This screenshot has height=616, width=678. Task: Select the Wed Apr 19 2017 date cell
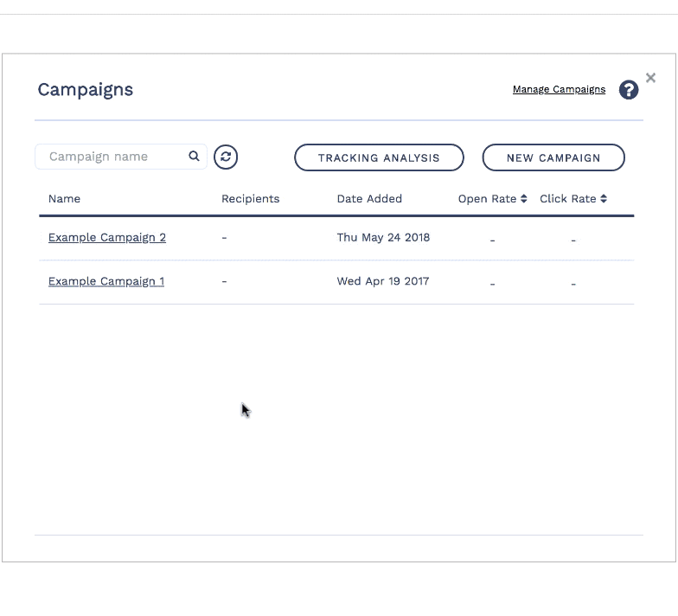[382, 281]
